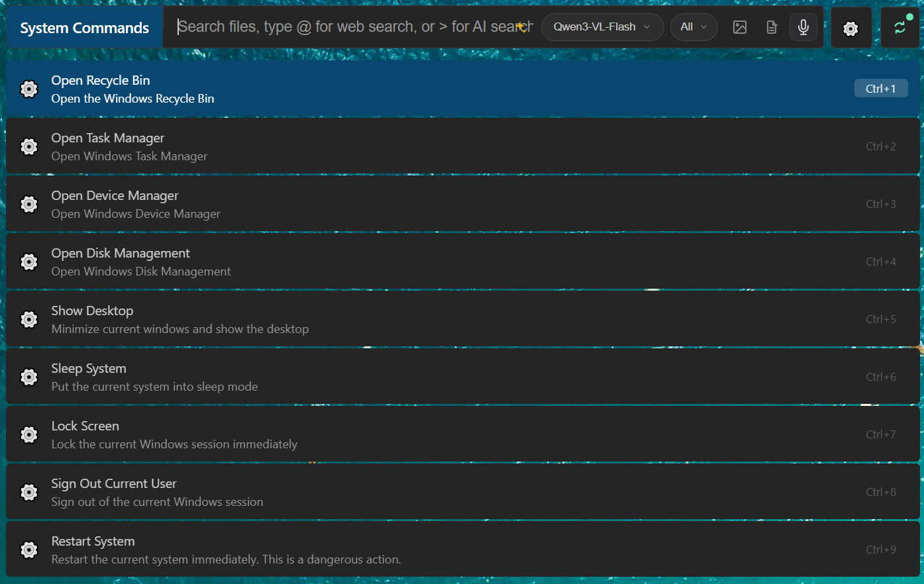Open settings via the gear button
The image size is (924, 584).
click(x=850, y=28)
